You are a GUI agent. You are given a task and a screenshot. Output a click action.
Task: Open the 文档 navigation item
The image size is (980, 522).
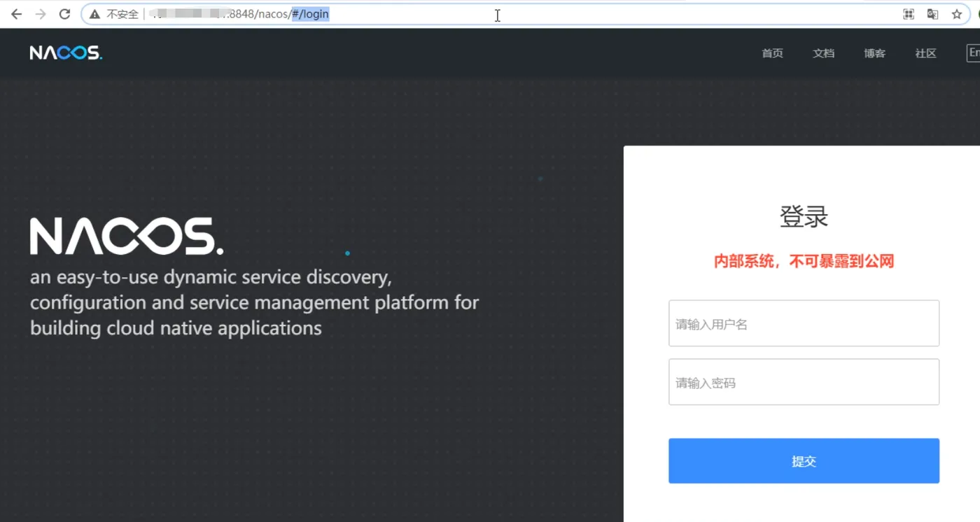823,53
